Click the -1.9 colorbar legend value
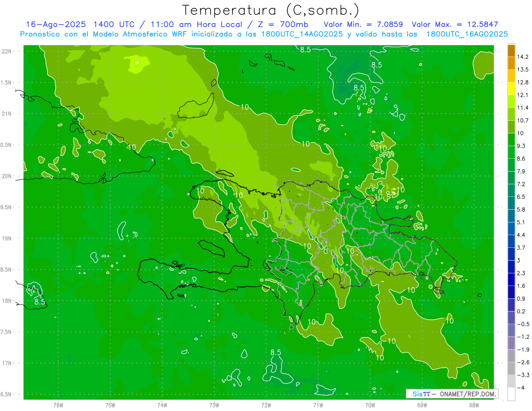Image resolution: width=532 pixels, height=411 pixels. pos(523,350)
